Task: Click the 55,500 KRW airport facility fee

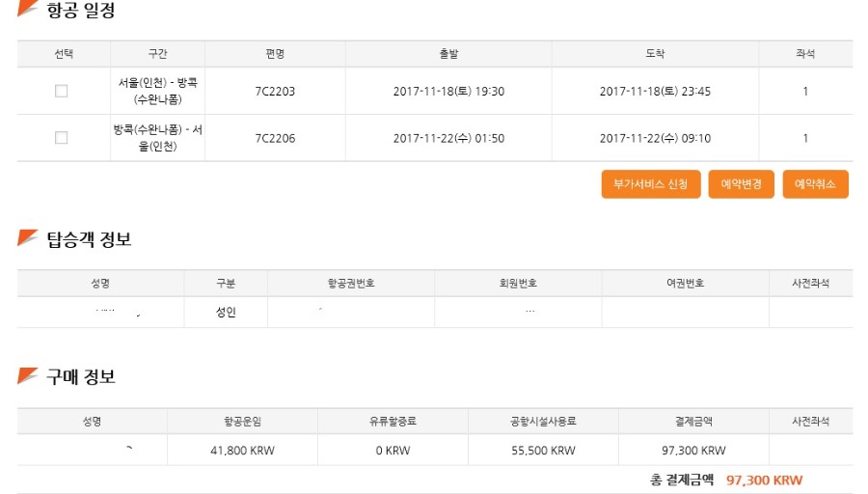Action: tap(543, 450)
